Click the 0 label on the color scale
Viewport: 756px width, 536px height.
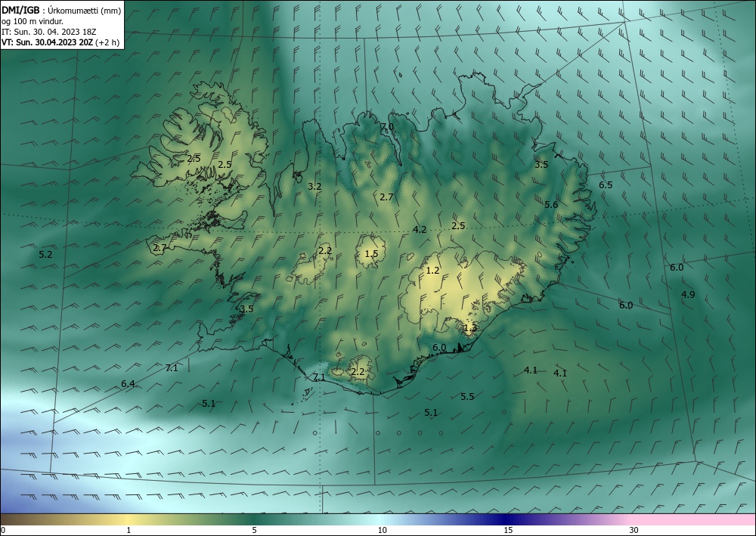click(x=3, y=530)
